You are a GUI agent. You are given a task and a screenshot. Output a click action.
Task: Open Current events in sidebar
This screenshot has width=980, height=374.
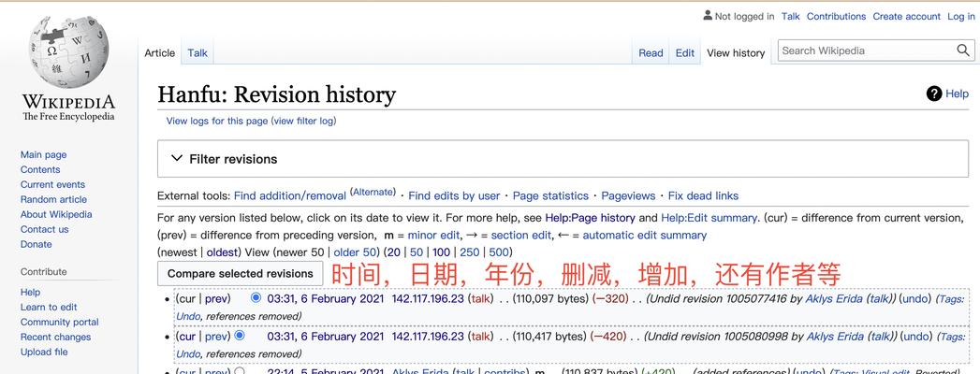pos(52,184)
